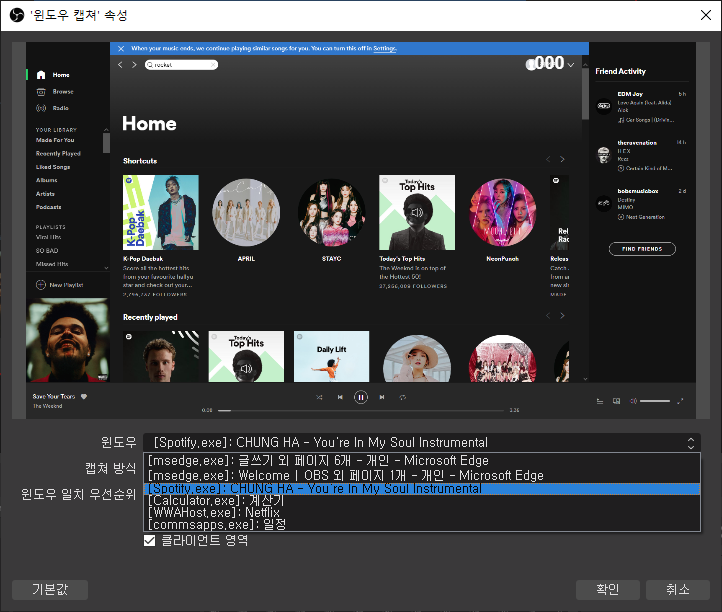This screenshot has height=612, width=722.
Task: Open the APRIL artist shortcut
Action: click(x=246, y=212)
